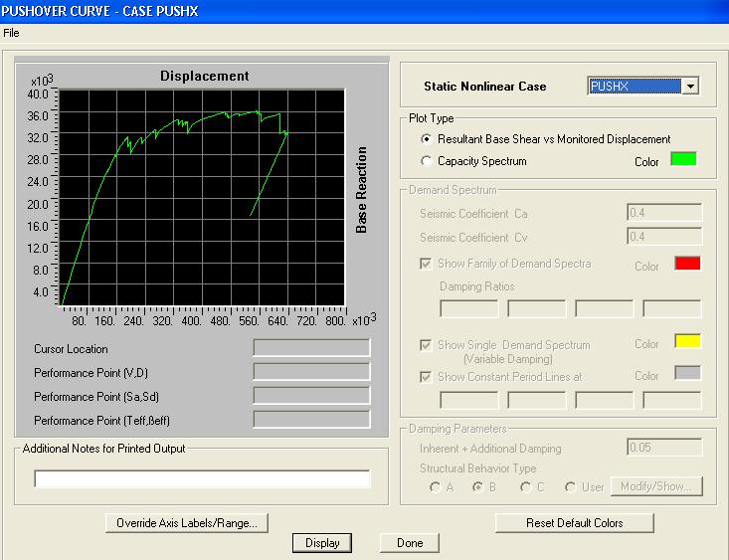This screenshot has width=729, height=560.
Task: Click the red Family of Demand Spectra swatch
Action: coord(687,264)
